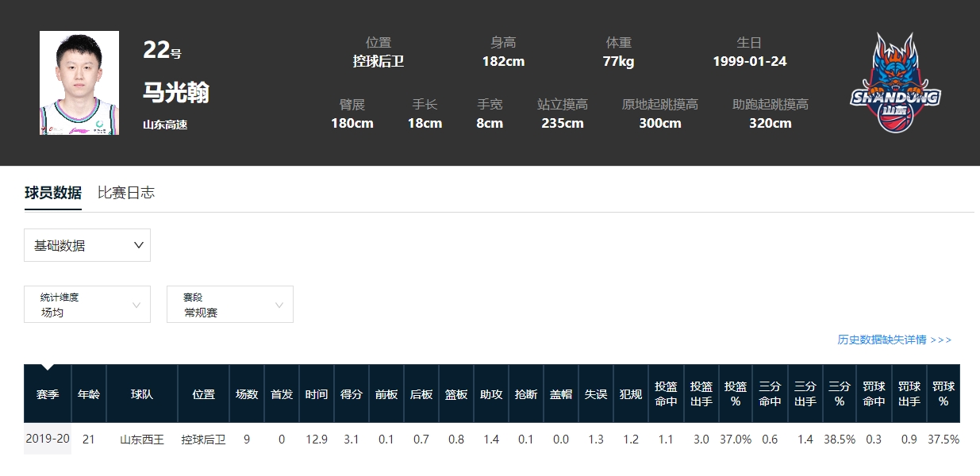
Task: Expand the 统计维度 场均 selector
Action: click(87, 305)
